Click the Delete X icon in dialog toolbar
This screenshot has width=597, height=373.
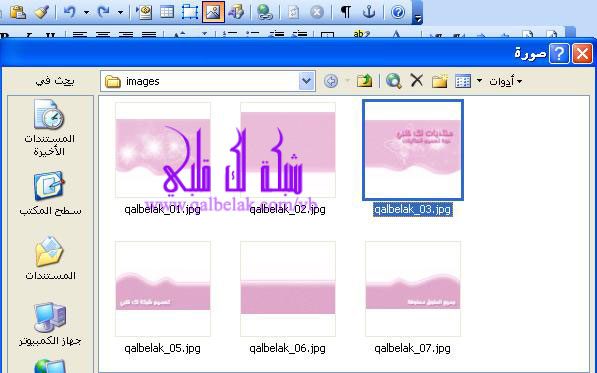417,81
